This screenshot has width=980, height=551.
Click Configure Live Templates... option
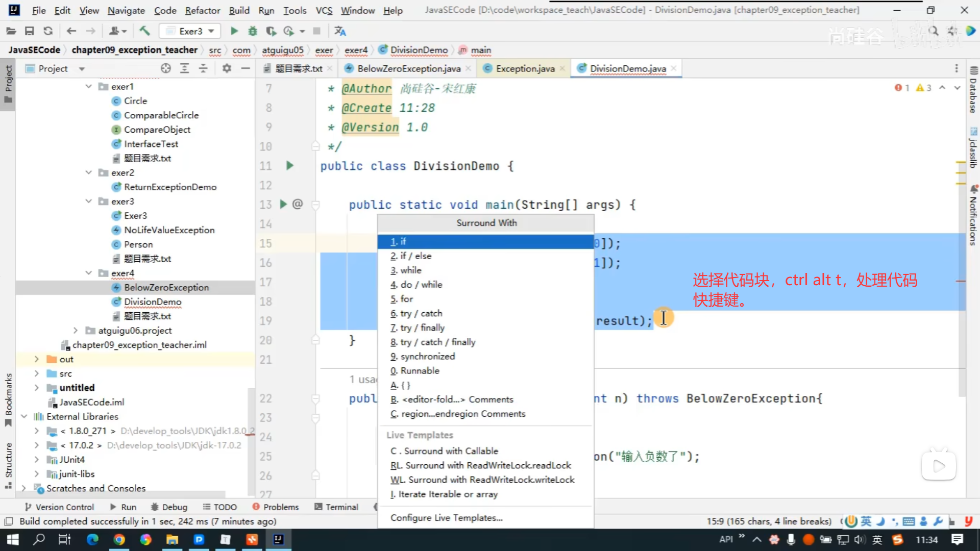(446, 517)
